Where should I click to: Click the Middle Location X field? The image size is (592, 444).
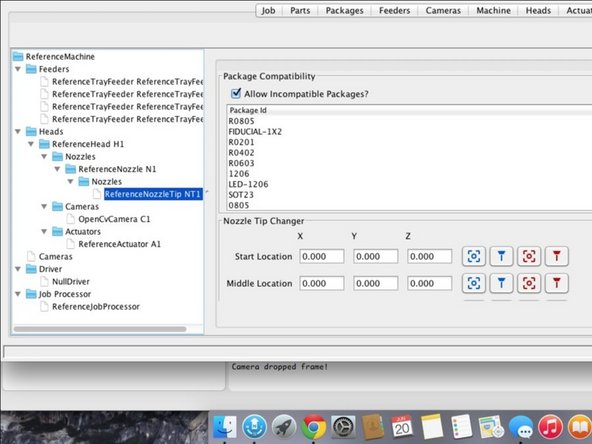322,283
